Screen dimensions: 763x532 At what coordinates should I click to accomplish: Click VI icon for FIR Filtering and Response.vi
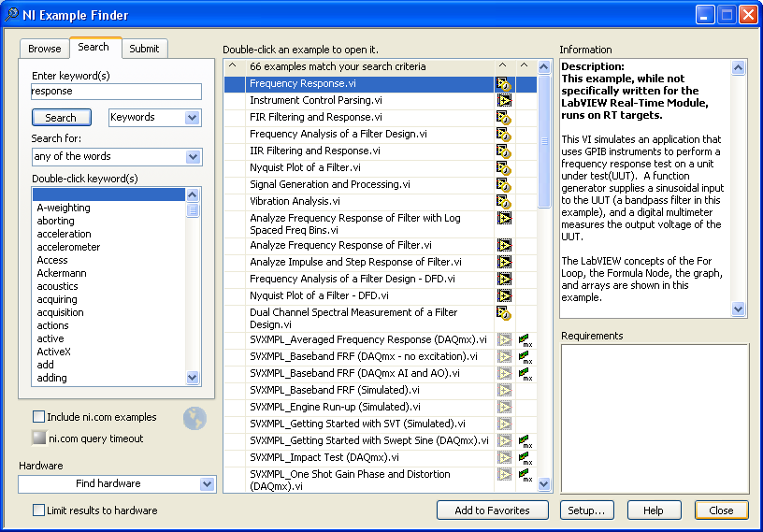pos(504,118)
